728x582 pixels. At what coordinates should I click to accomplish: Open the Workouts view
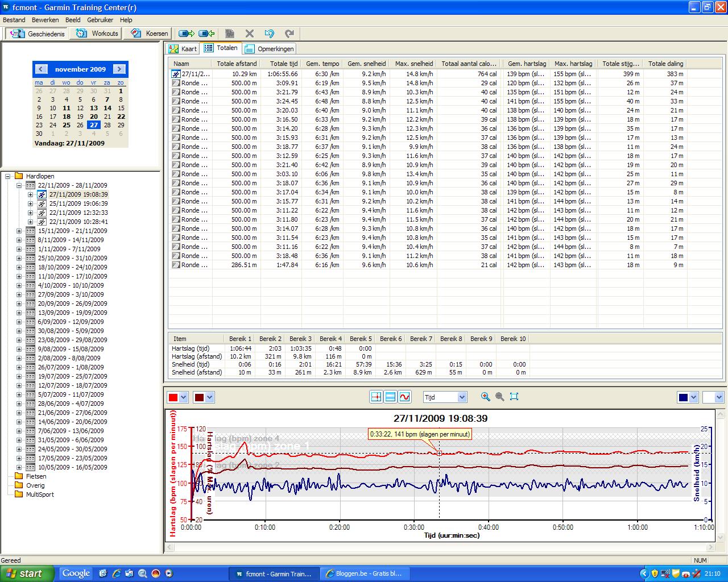tap(97, 34)
